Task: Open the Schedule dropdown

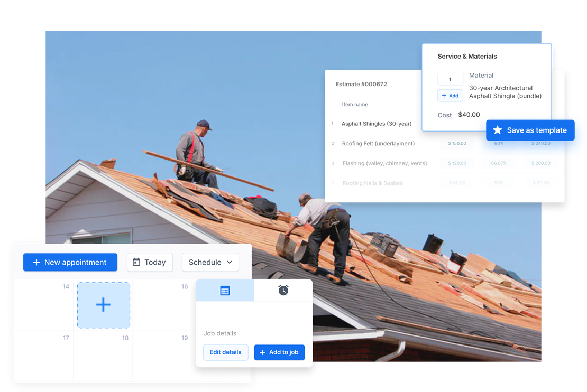Action: pos(210,262)
